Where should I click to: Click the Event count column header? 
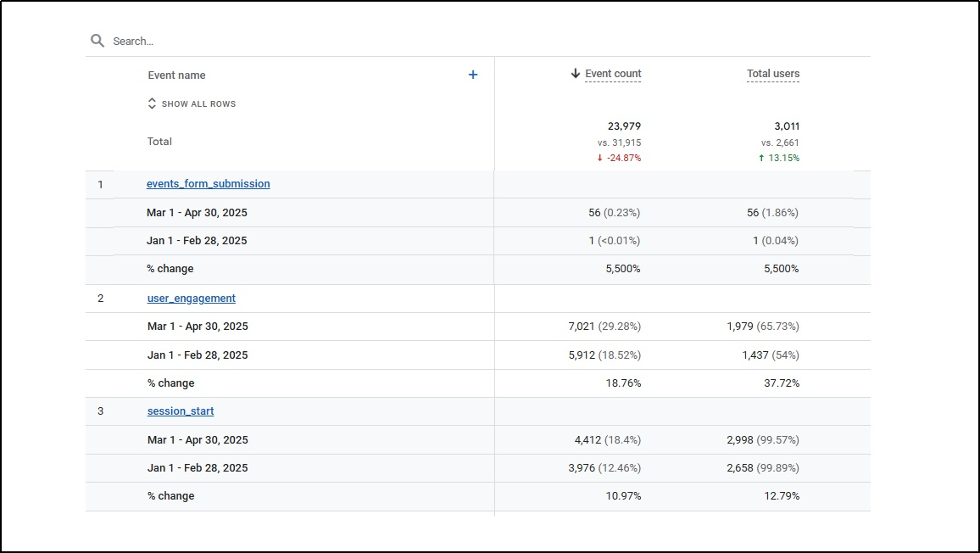[x=612, y=74]
